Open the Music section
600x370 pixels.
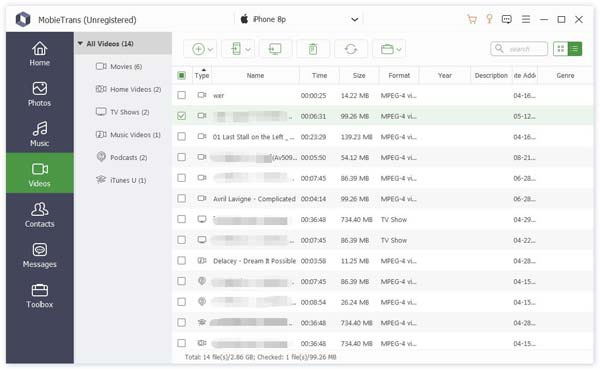coord(40,134)
